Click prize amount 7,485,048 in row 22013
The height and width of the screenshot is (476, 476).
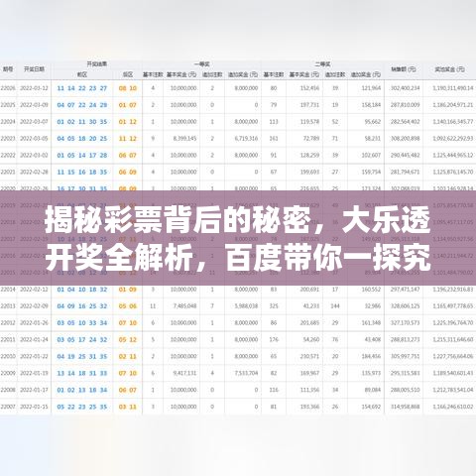pos(184,306)
